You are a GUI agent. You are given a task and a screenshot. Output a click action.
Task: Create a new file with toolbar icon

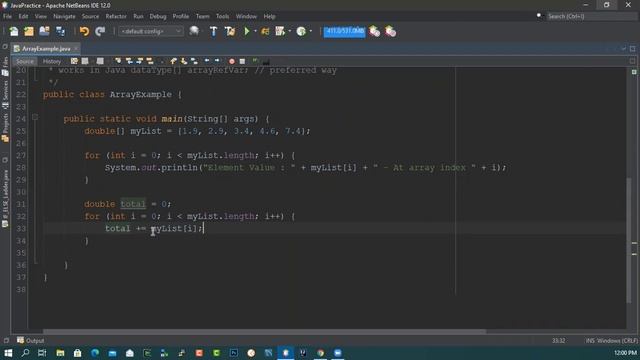coord(13,31)
